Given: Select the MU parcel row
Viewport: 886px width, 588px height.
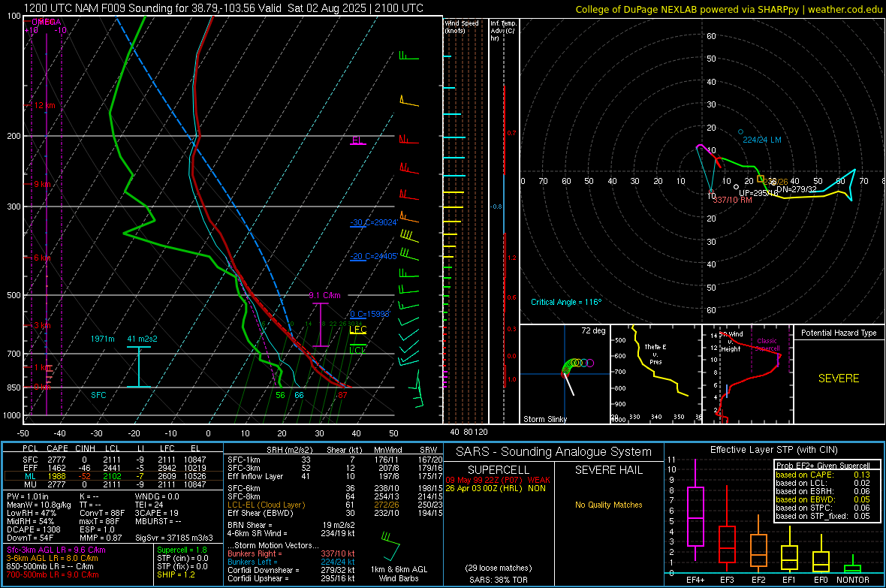Looking at the screenshot, I should (x=113, y=484).
